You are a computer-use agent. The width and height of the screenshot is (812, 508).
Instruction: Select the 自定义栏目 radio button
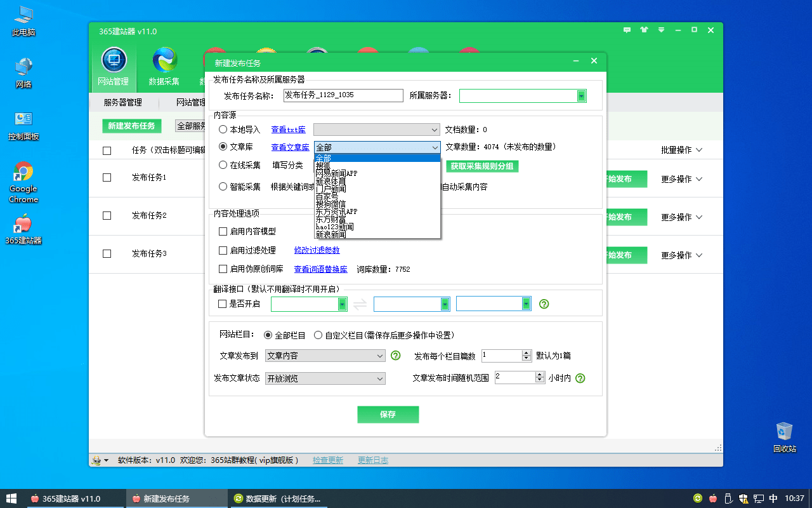click(318, 335)
